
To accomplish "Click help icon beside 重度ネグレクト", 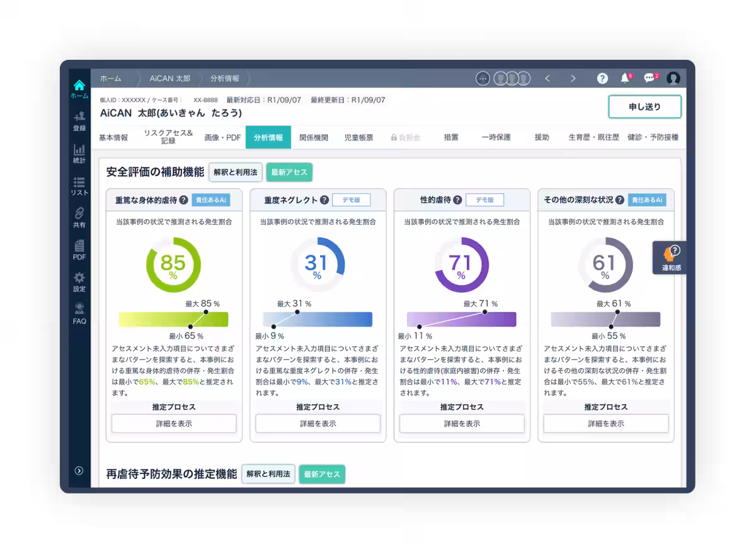I will coord(324,200).
